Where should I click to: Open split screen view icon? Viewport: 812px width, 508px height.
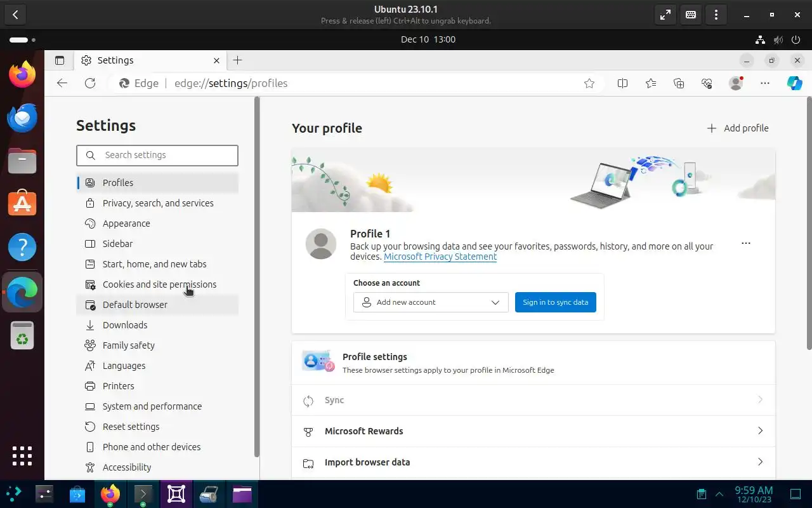pyautogui.click(x=622, y=83)
